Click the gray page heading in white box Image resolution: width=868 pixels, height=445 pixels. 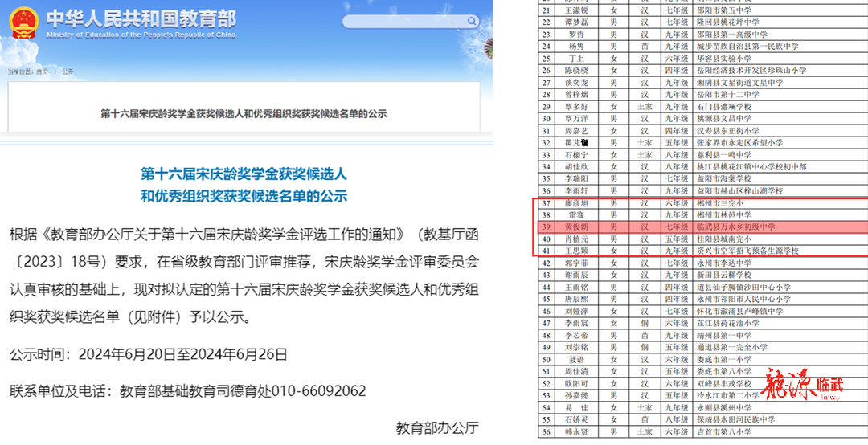click(244, 114)
